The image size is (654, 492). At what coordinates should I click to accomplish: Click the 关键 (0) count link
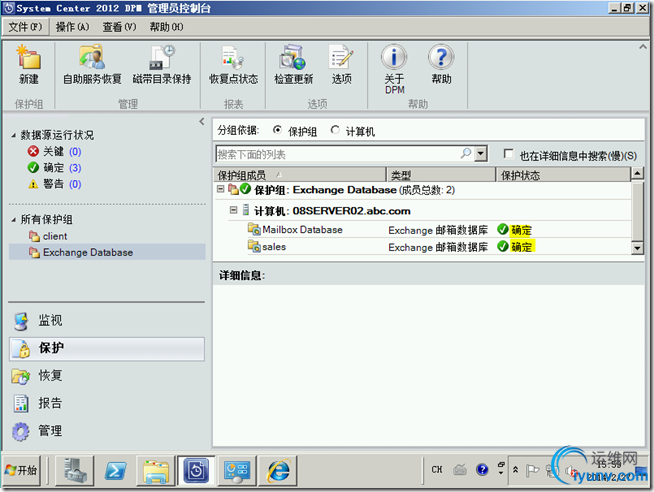[x=75, y=151]
